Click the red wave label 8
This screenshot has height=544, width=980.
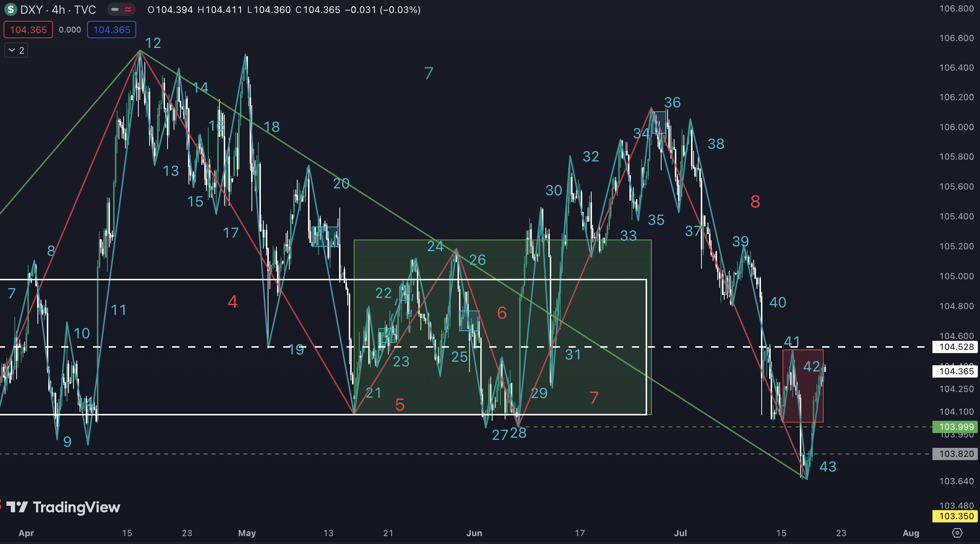click(x=755, y=202)
